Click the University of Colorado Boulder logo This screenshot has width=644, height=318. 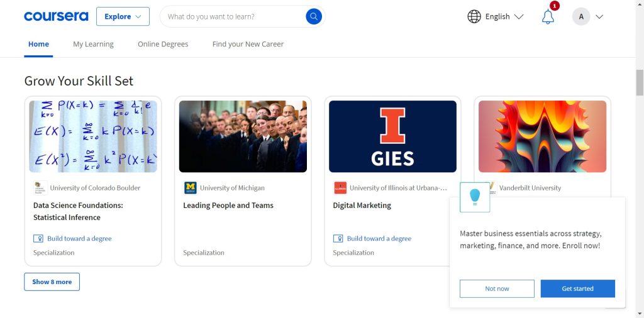coord(40,188)
